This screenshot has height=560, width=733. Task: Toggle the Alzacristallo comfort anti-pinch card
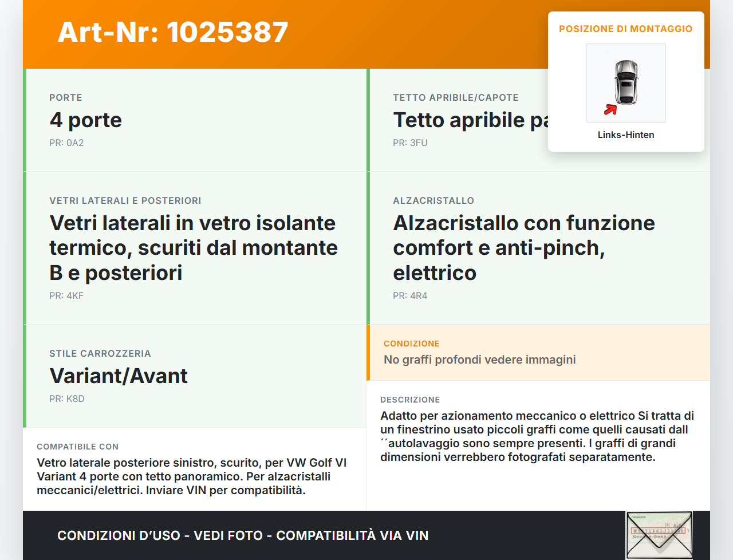pyautogui.click(x=538, y=247)
